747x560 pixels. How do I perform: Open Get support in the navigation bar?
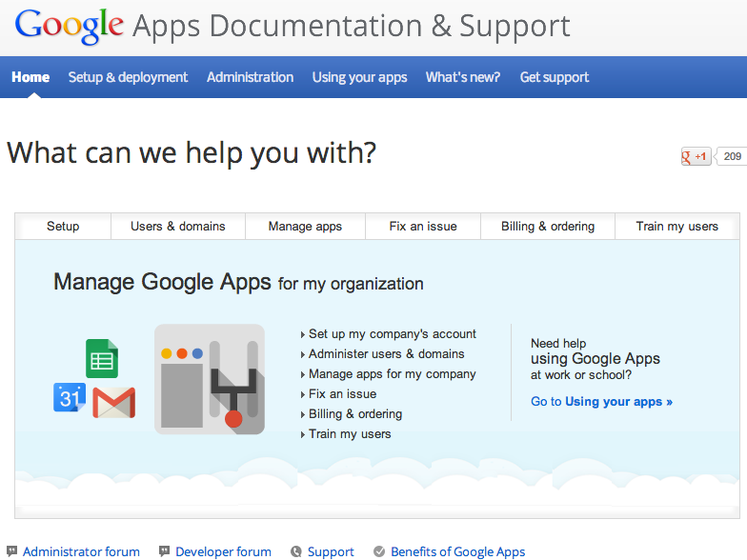555,77
